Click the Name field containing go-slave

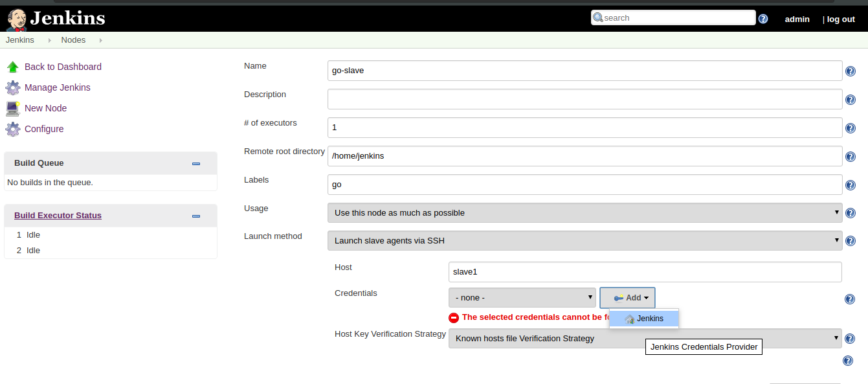[x=585, y=71]
